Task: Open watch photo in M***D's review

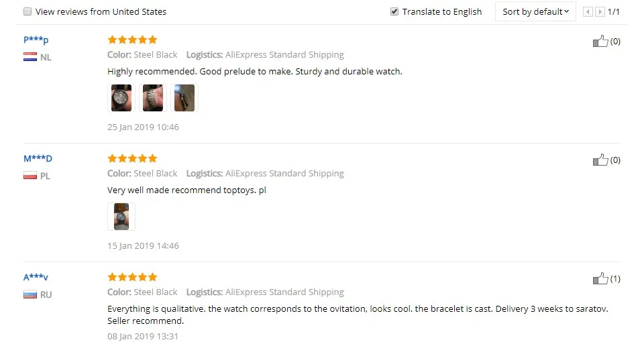Action: point(121,217)
